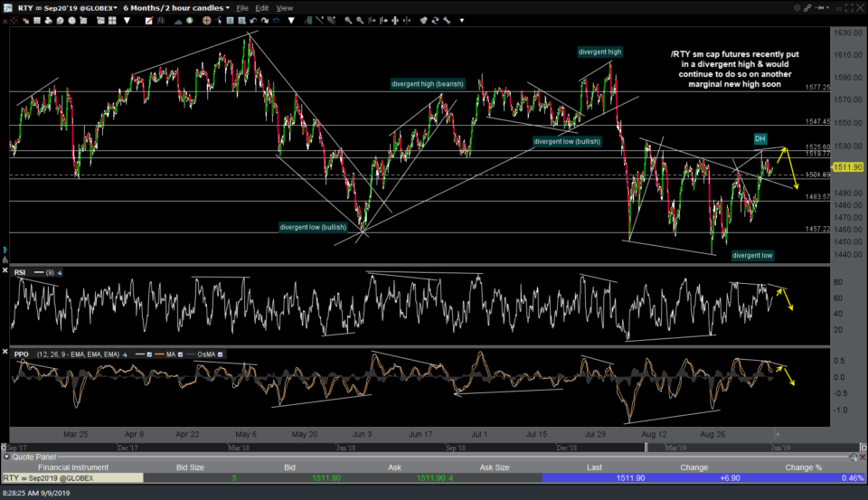
Task: Click the left arrow of time scrollbar
Action: (4, 448)
